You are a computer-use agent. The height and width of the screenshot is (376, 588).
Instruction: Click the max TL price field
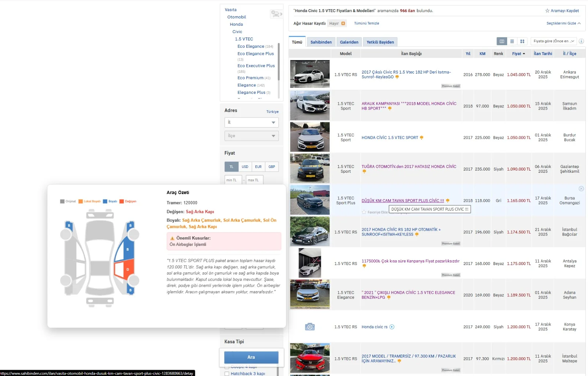[x=255, y=180]
